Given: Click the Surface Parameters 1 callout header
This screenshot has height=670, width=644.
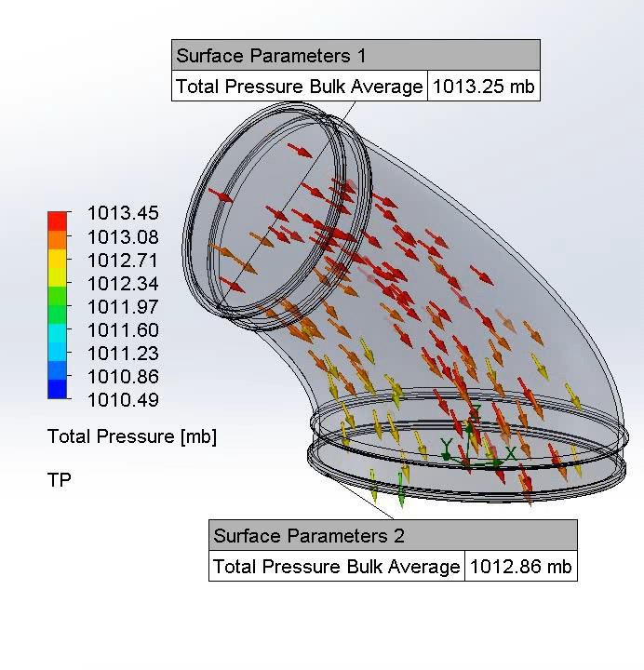Looking at the screenshot, I should 356,56.
